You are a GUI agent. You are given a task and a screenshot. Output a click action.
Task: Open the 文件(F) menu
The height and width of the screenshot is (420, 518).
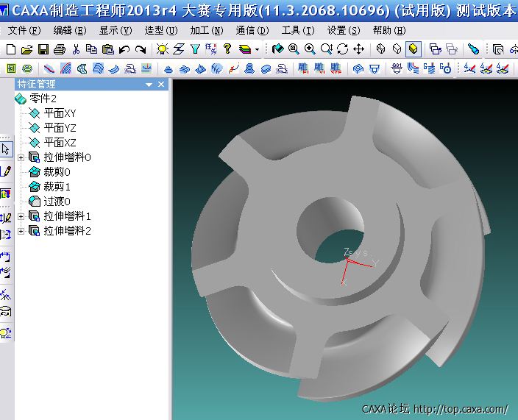[24, 31]
